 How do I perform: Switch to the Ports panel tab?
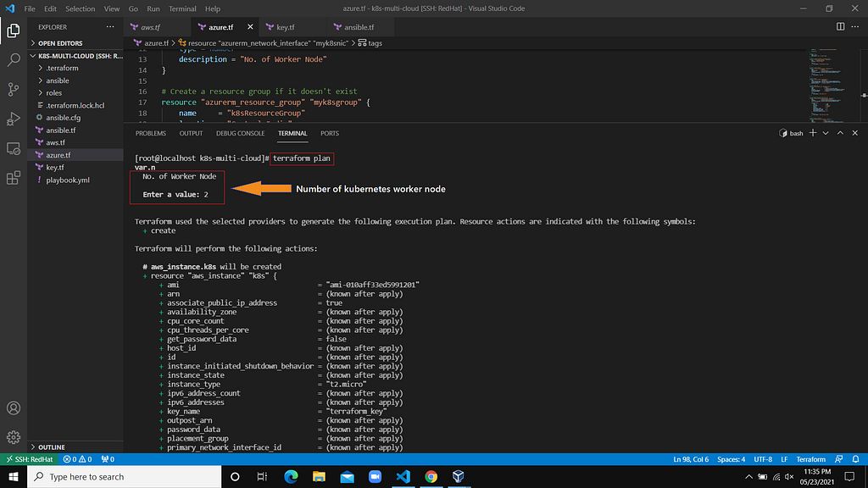pyautogui.click(x=330, y=133)
